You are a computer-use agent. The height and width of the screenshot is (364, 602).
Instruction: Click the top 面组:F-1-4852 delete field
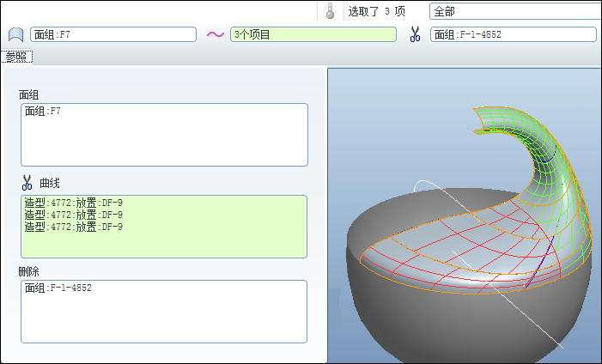(514, 34)
